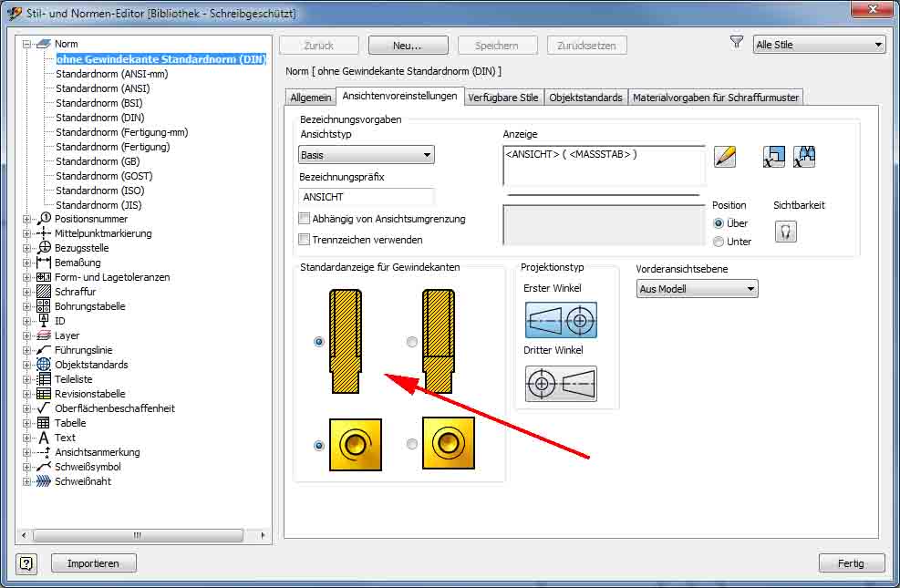
Task: Select the Erster Winkel projection icon
Action: tap(561, 320)
